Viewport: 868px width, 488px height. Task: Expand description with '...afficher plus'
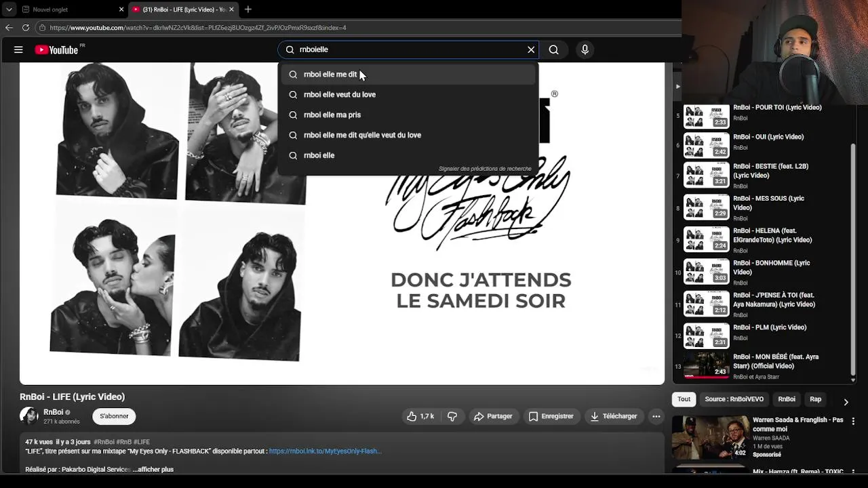click(x=153, y=470)
